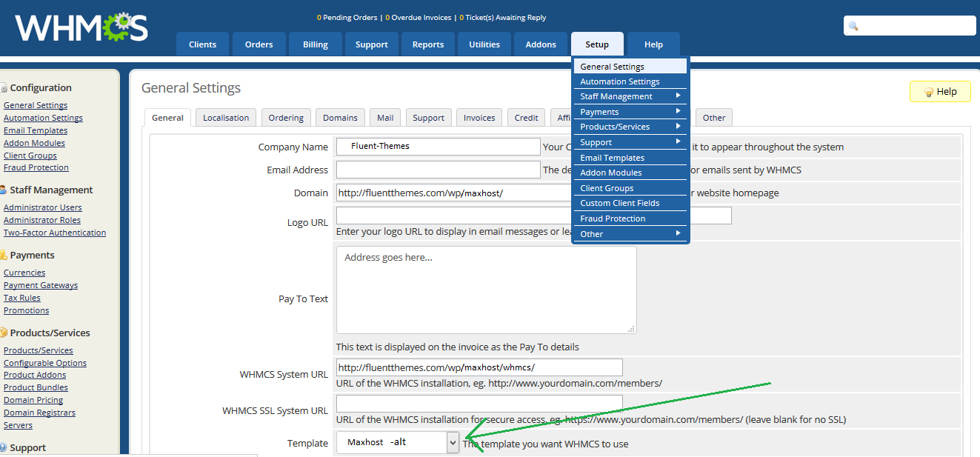Select Client Groups in Setup dropdown
This screenshot has height=457, width=980.
coord(630,188)
